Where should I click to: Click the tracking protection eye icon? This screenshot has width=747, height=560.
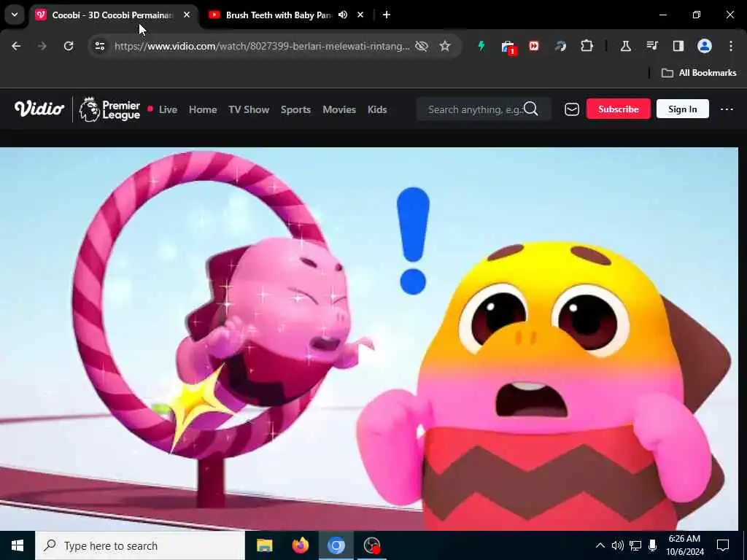click(x=422, y=46)
